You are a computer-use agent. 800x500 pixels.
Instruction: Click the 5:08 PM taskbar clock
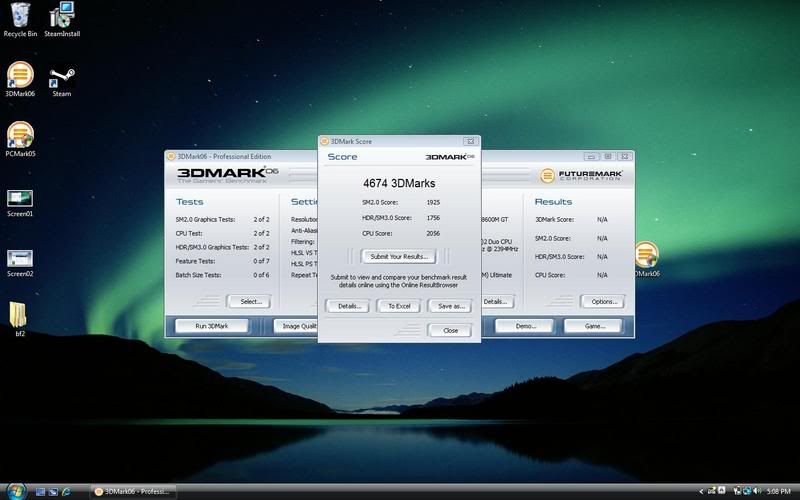779,492
